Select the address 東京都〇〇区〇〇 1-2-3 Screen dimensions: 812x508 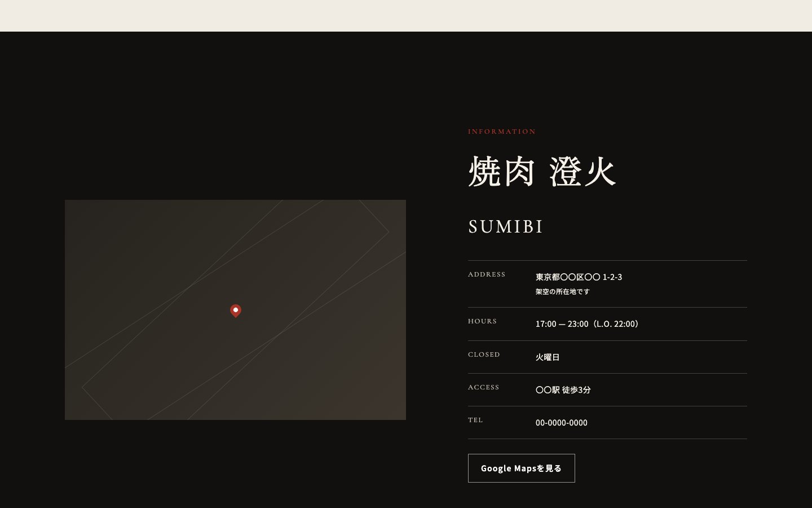(x=579, y=277)
